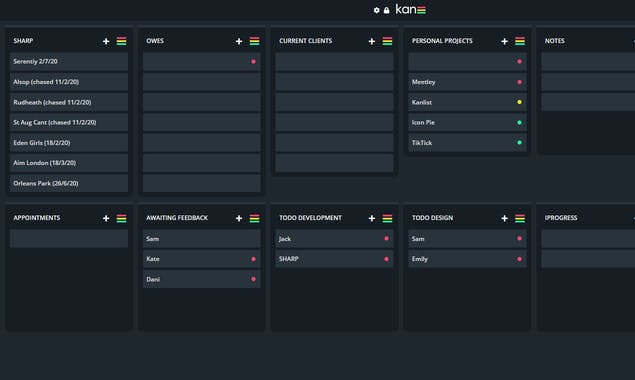Click red dot on Emily card

coord(519,259)
